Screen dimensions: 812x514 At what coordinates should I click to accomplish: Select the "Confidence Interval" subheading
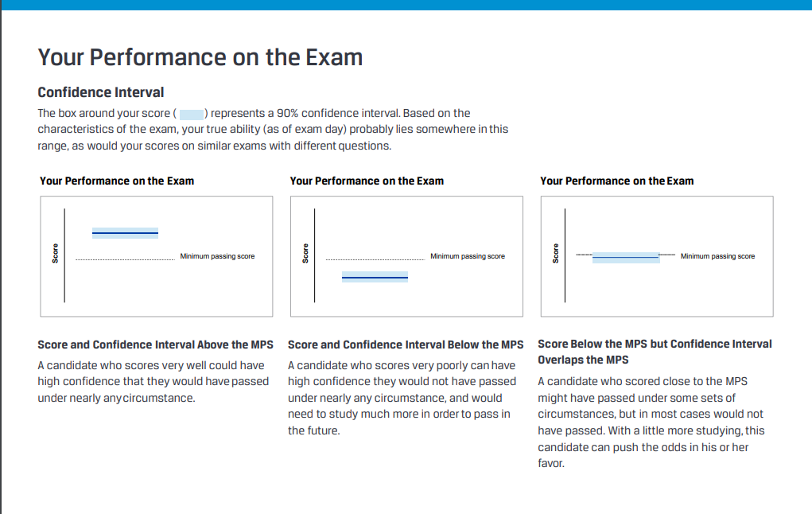(x=101, y=92)
